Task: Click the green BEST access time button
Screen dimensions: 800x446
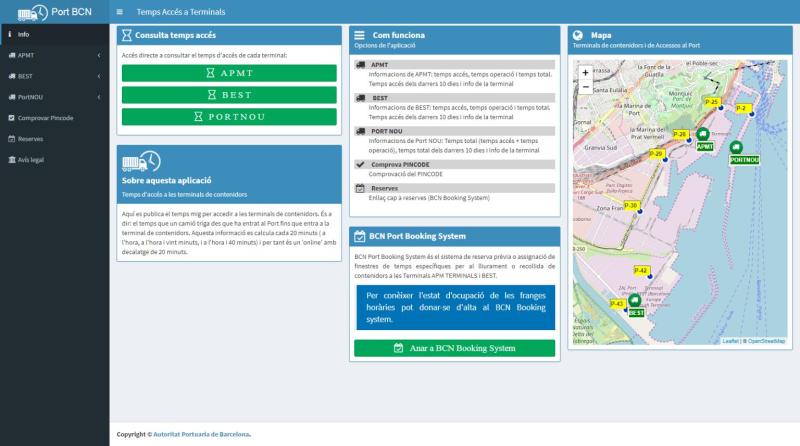Action: click(229, 95)
